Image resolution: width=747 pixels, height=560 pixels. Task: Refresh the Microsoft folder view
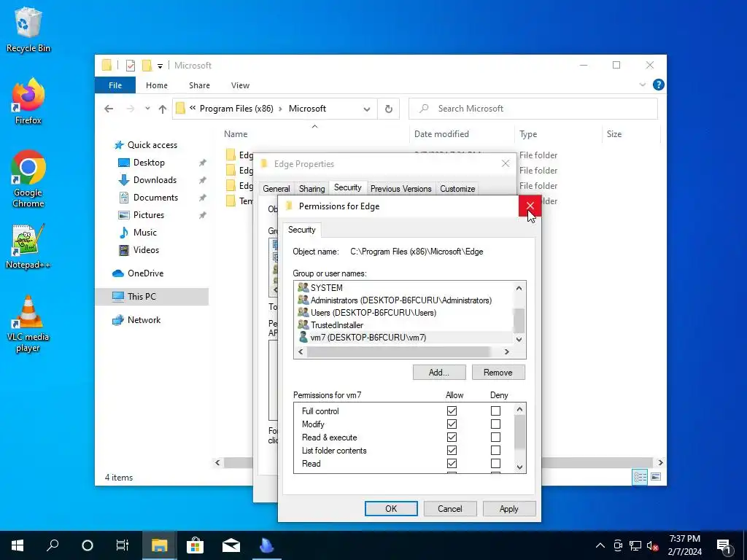pos(389,109)
